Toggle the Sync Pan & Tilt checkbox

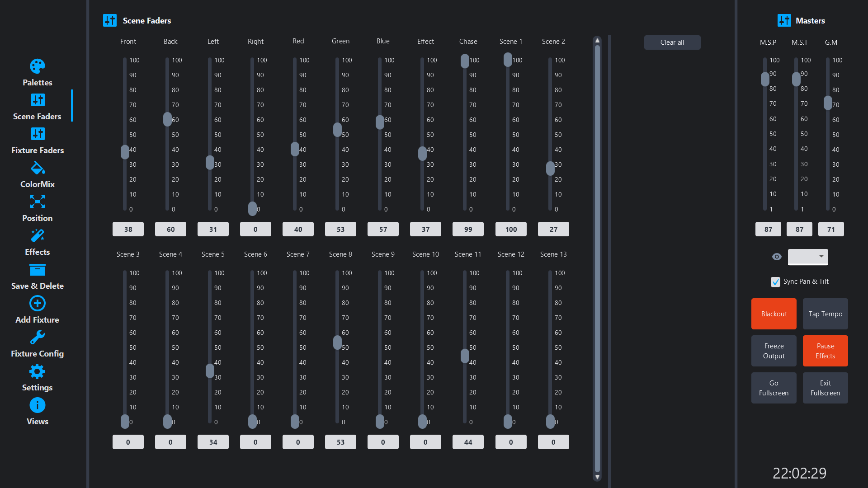[x=775, y=282]
